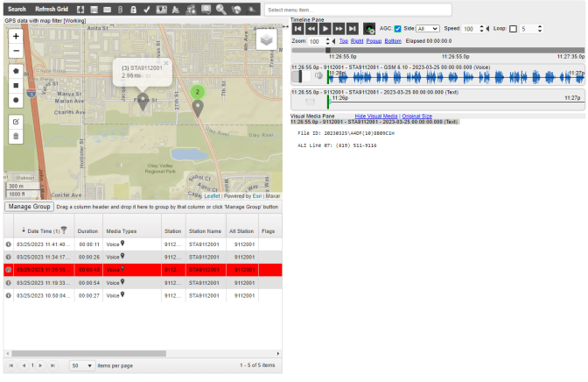Click the checkmark icon in toolbar
The width and height of the screenshot is (588, 382).
147,10
